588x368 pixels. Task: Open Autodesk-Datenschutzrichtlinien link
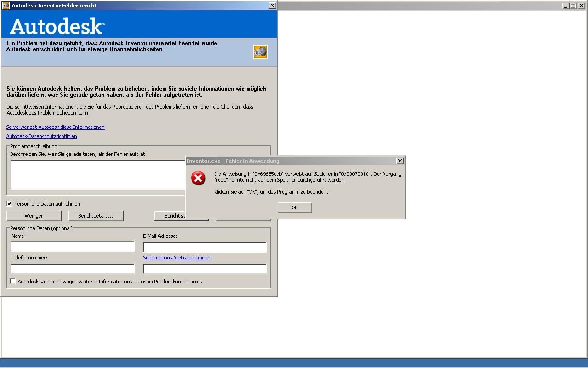pyautogui.click(x=41, y=136)
